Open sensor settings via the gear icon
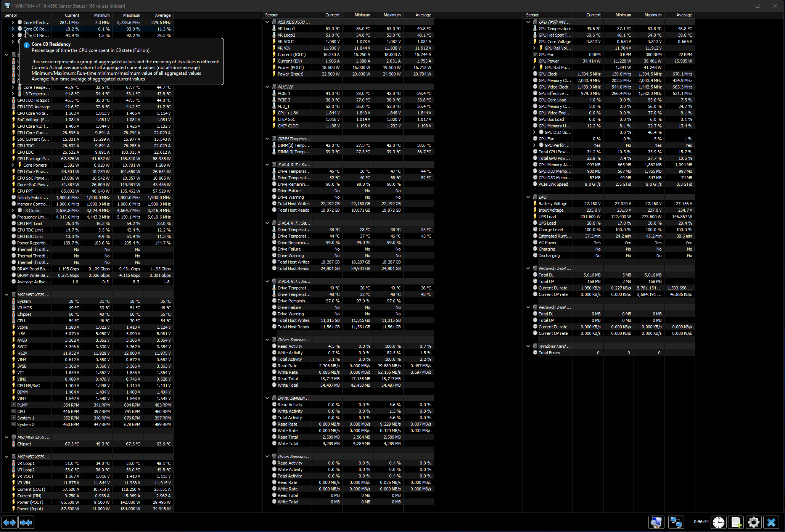The height and width of the screenshot is (532, 785). [754, 522]
